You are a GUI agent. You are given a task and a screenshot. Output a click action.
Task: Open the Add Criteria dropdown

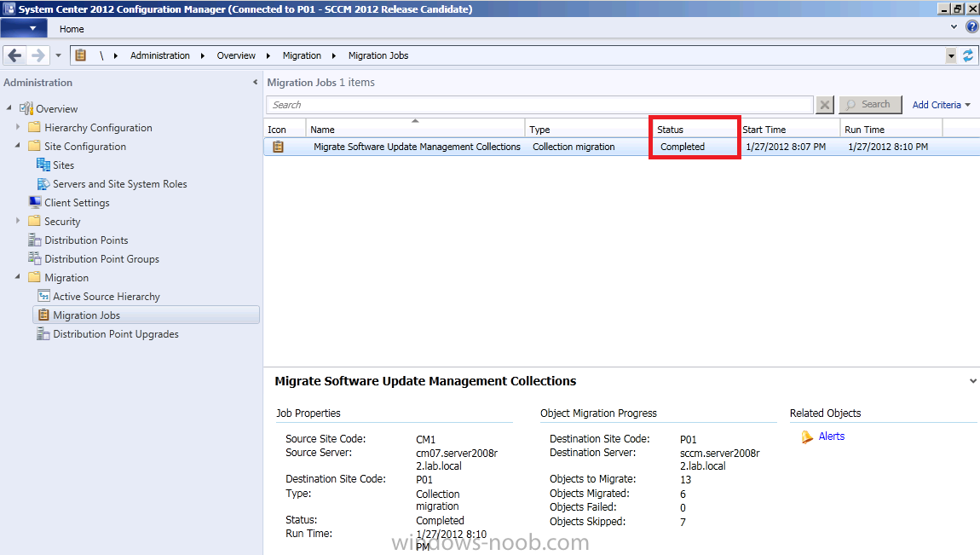click(x=942, y=105)
